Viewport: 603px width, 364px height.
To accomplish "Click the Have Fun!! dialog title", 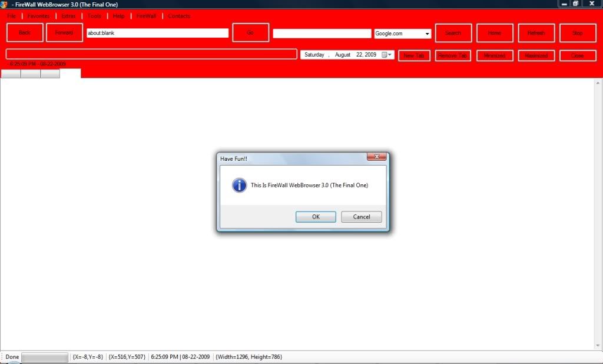I will [x=233, y=158].
